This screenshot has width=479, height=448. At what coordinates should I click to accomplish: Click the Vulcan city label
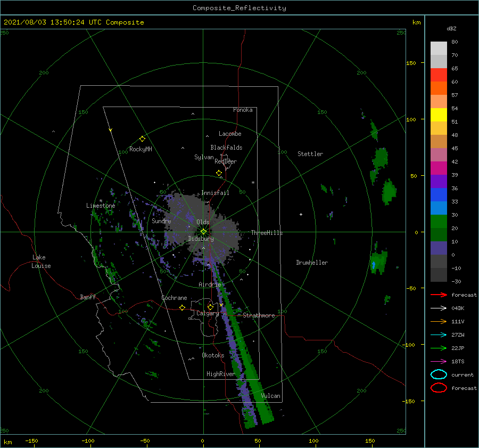coord(270,396)
